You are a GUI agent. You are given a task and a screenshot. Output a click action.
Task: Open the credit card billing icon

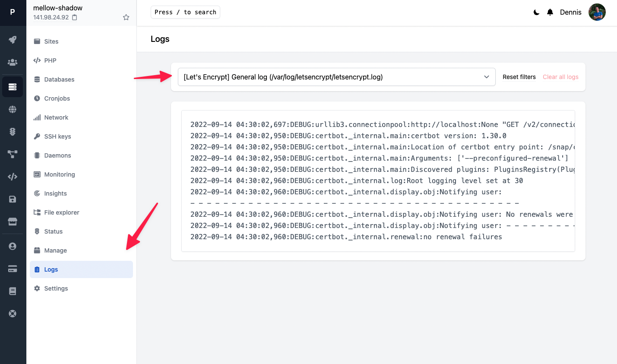pos(13,269)
